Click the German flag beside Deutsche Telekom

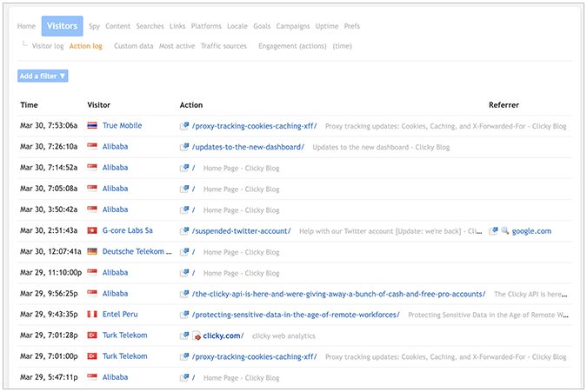coord(92,251)
